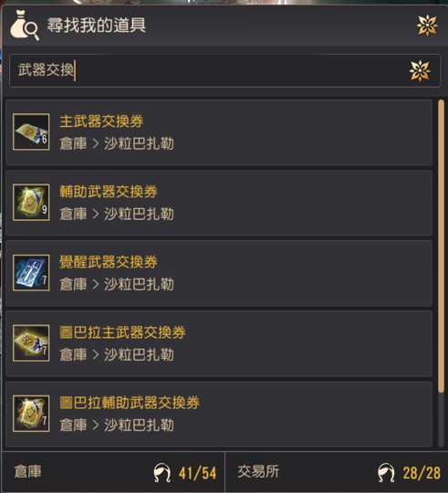Click the results list vertical scrollbar
The width and height of the screenshot is (448, 493).
441,246
